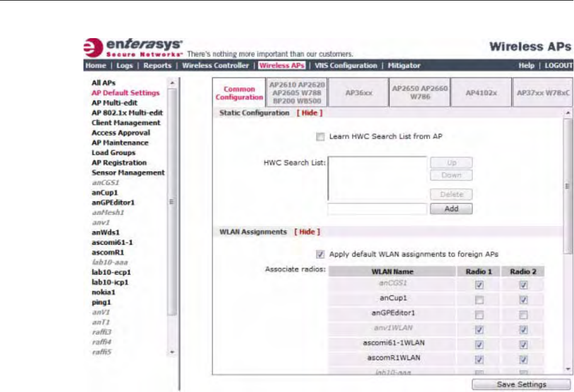
Task: Toggle Radio 2 for anv1WLAN
Action: tap(523, 330)
